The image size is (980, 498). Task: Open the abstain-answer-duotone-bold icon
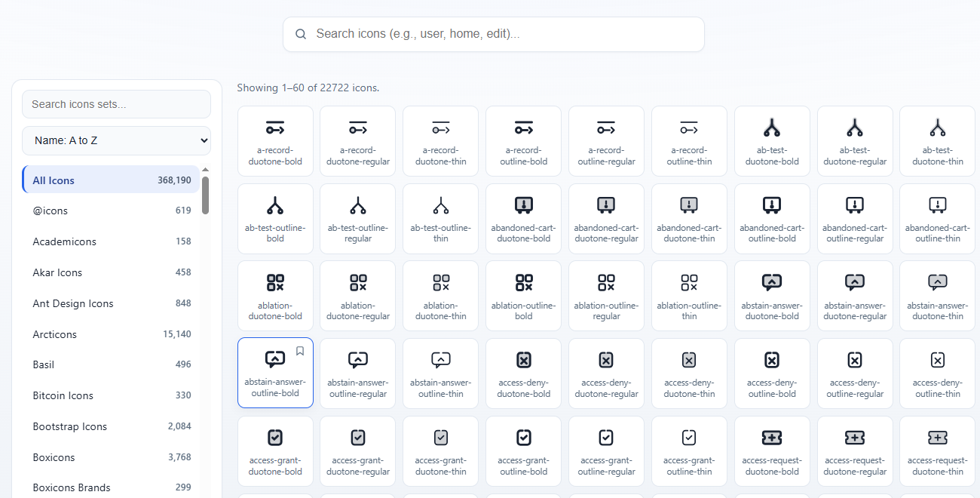tap(772, 296)
